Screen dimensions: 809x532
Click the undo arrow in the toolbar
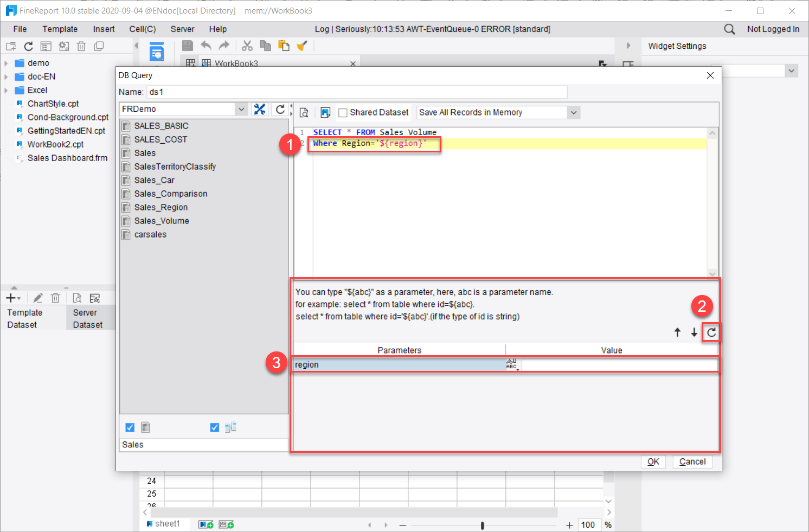click(206, 46)
